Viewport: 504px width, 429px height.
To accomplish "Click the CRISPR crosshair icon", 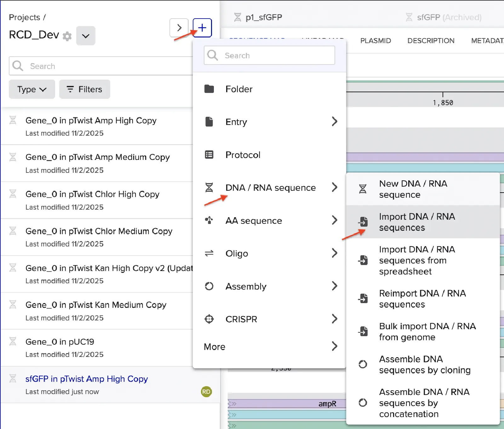I will 209,319.
